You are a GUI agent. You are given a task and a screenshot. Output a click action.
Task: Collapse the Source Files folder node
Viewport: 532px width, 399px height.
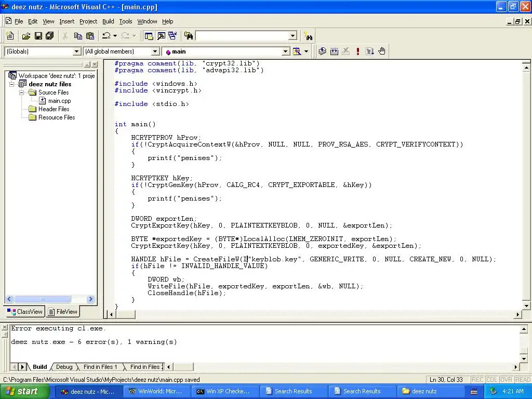[x=21, y=92]
